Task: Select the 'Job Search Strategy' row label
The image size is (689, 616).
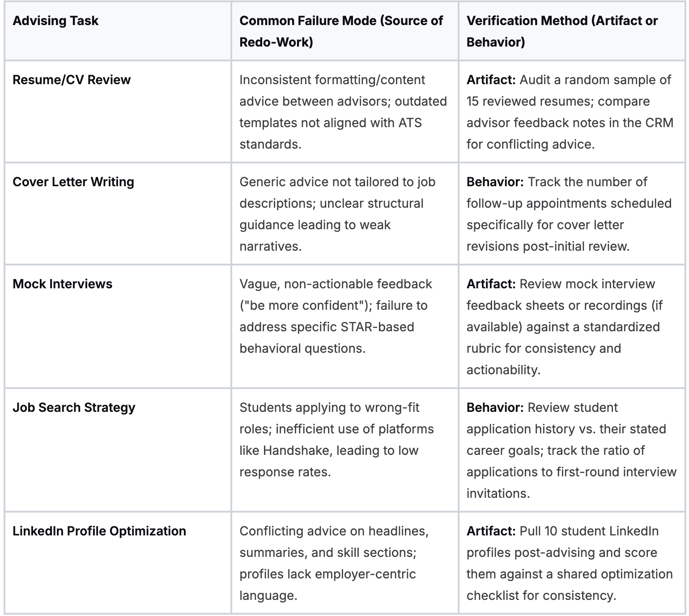Action: pyautogui.click(x=74, y=408)
